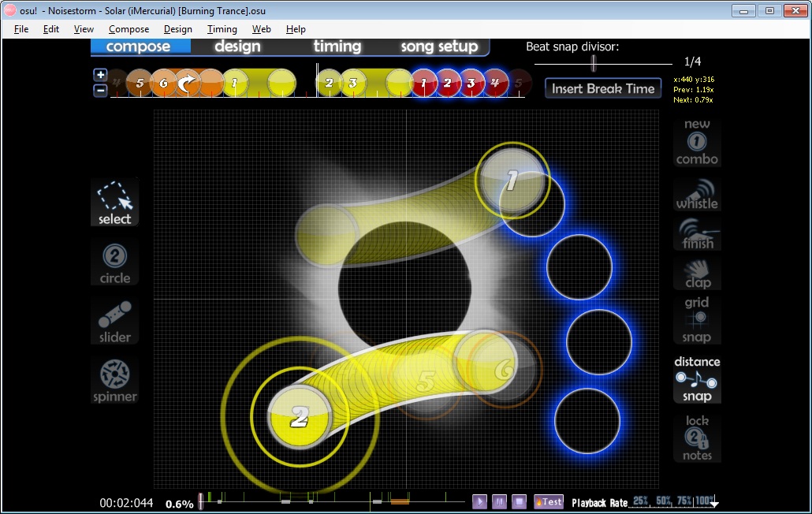Toggle new combo on the selection
812x514 pixels.
pos(697,142)
